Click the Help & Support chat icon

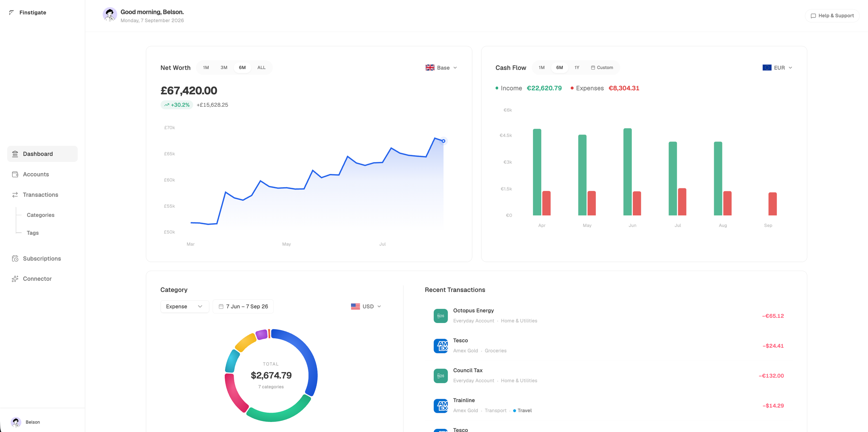pos(813,16)
